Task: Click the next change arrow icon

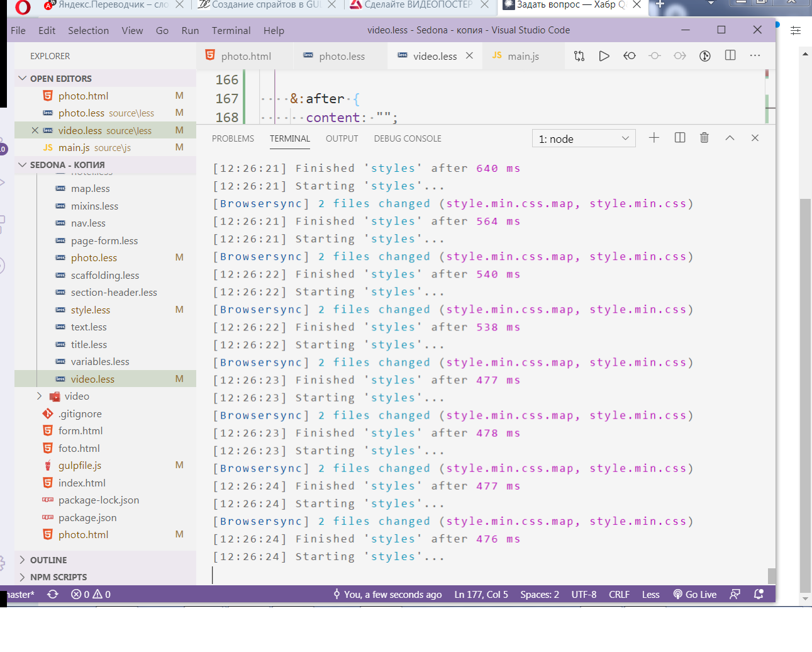Action: (680, 56)
